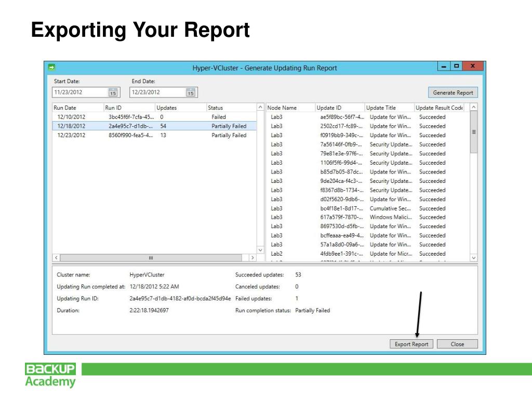The width and height of the screenshot is (532, 399).
Task: Click Run ID 8560f990-fea5-4...
Action: pos(130,135)
